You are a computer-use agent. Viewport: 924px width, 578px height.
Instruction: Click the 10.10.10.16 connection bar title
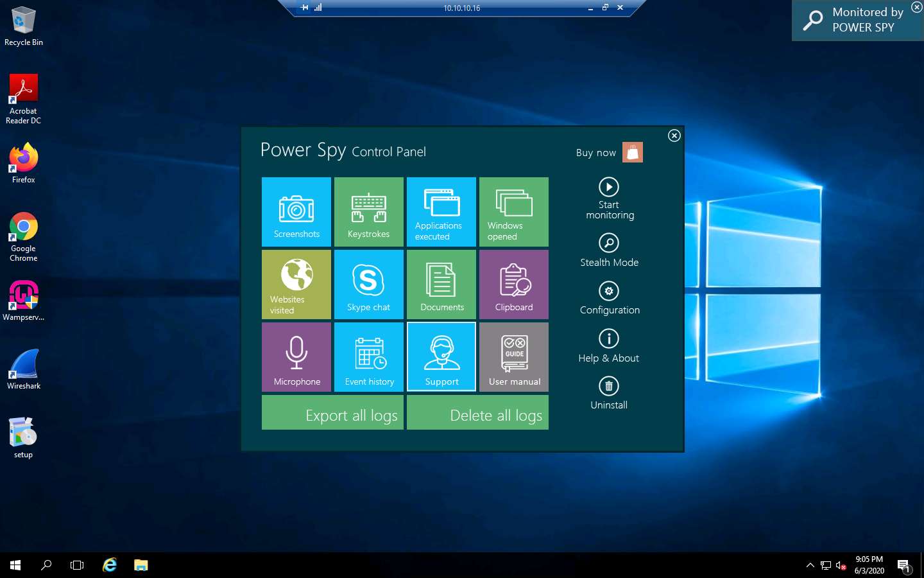pos(462,8)
